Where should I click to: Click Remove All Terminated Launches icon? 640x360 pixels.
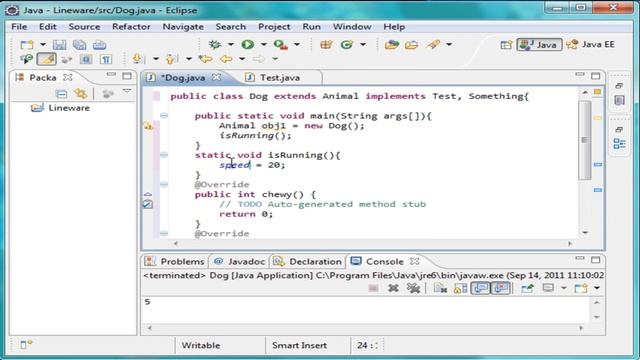click(x=413, y=289)
